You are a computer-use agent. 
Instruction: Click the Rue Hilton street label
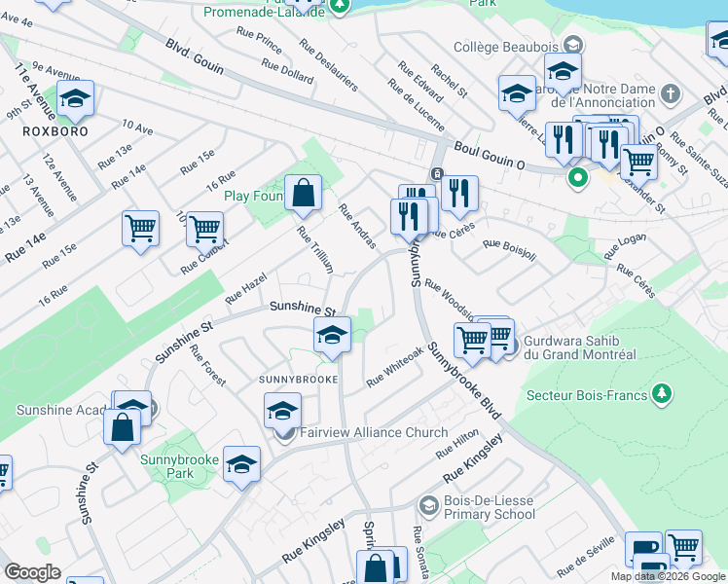pyautogui.click(x=456, y=444)
